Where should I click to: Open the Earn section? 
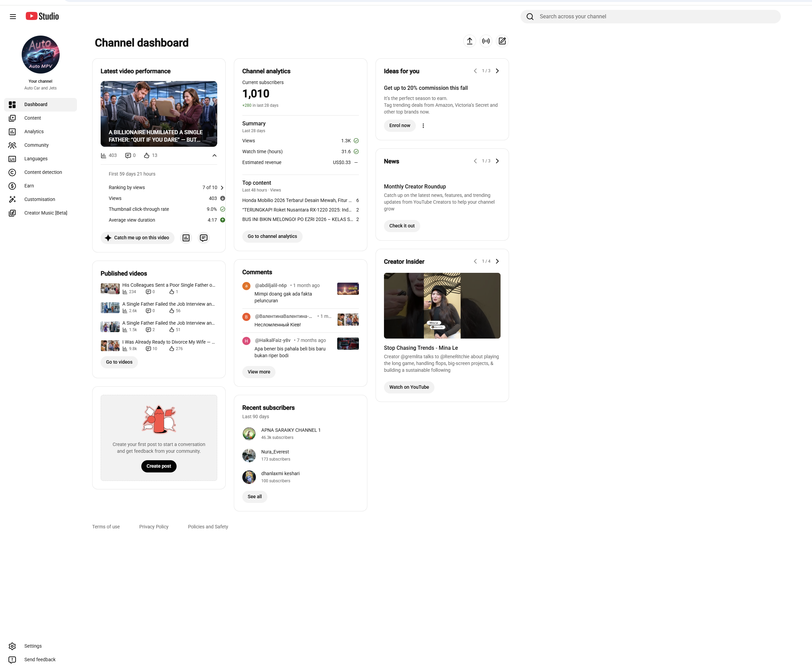[40, 186]
